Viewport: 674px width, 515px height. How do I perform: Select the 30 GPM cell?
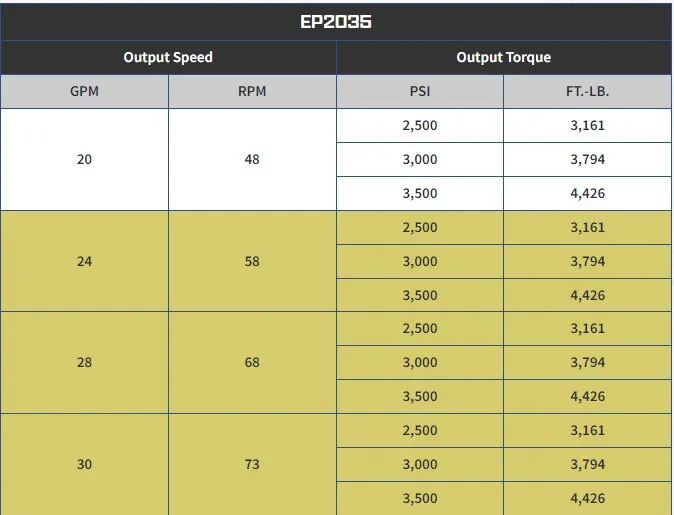84,464
